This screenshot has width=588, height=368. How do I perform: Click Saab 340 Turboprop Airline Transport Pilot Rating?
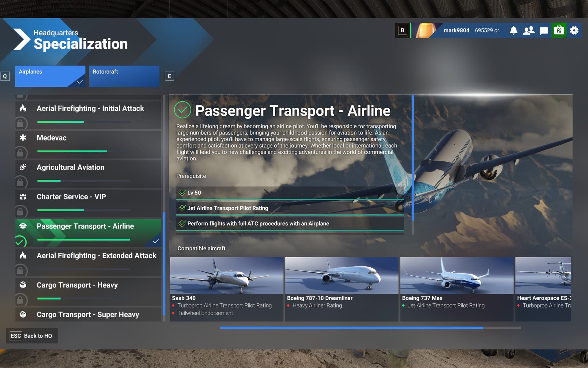click(224, 305)
